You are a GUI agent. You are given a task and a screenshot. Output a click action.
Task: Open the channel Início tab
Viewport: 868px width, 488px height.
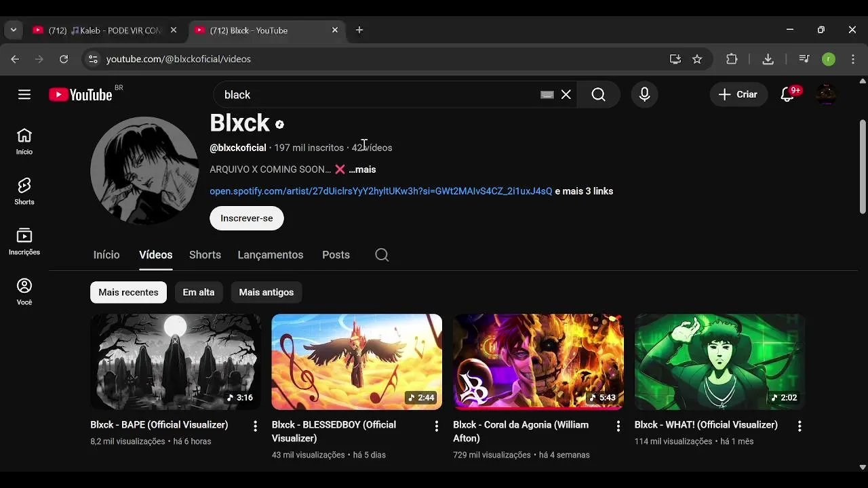(106, 255)
